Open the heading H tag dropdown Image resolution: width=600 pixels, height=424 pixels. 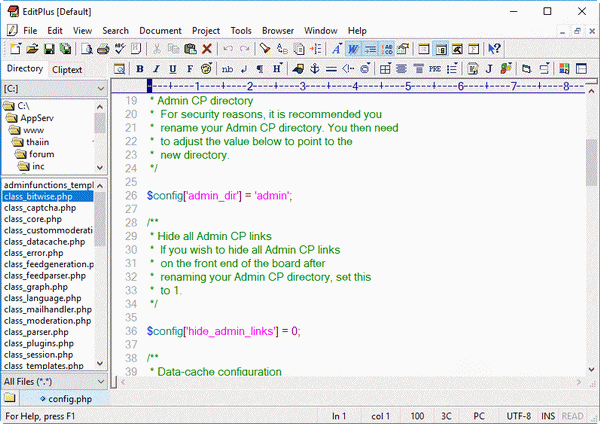277,69
